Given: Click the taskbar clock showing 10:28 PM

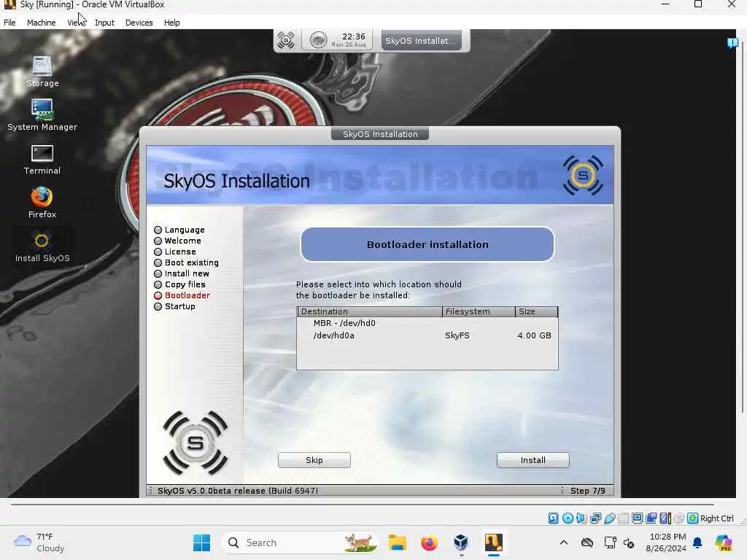Looking at the screenshot, I should click(x=666, y=542).
